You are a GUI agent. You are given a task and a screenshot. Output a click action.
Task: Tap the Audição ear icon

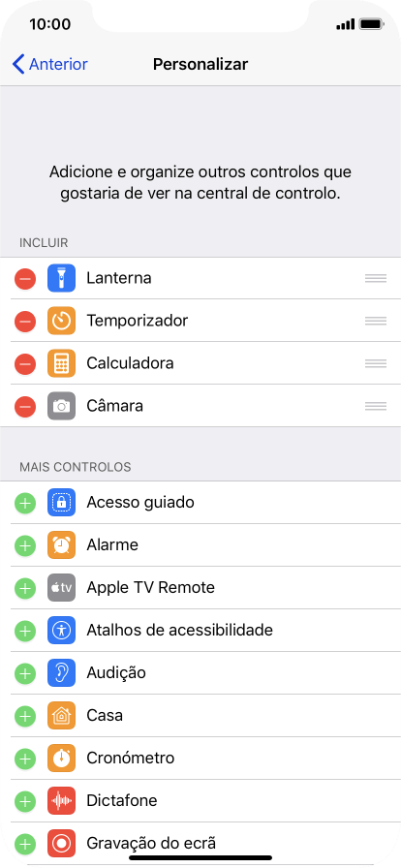(x=61, y=673)
